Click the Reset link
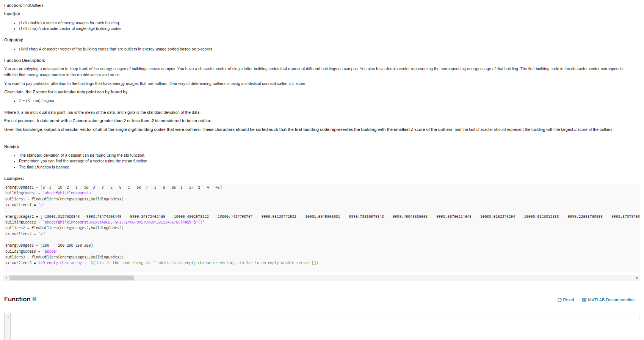 click(x=568, y=300)
